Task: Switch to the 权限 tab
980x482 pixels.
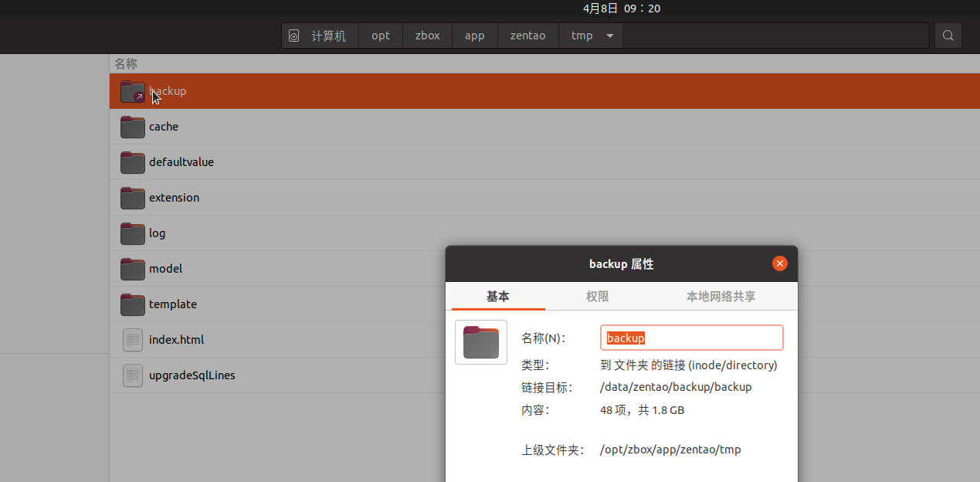Action: (597, 297)
